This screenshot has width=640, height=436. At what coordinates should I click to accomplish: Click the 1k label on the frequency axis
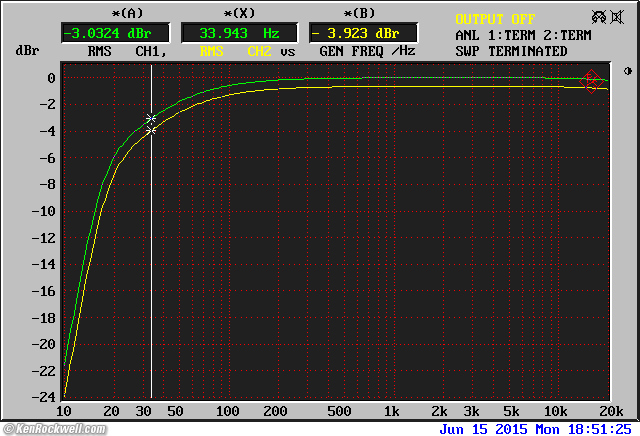(391, 412)
